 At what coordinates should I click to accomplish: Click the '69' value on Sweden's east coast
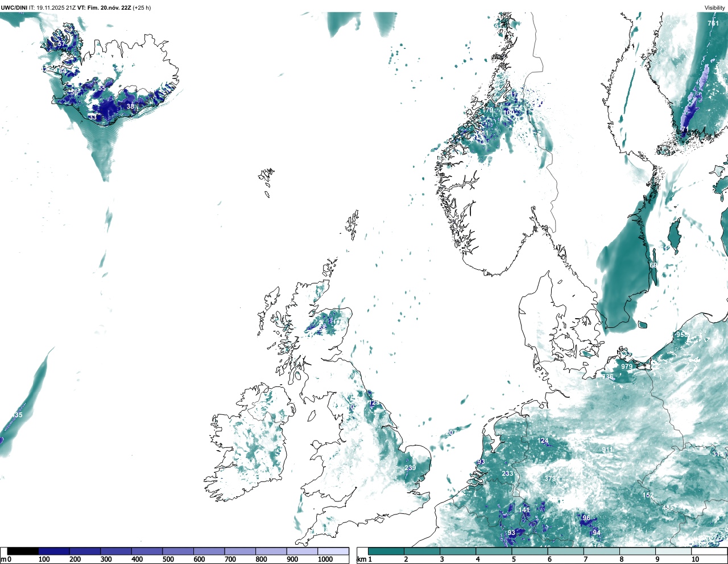(653, 265)
